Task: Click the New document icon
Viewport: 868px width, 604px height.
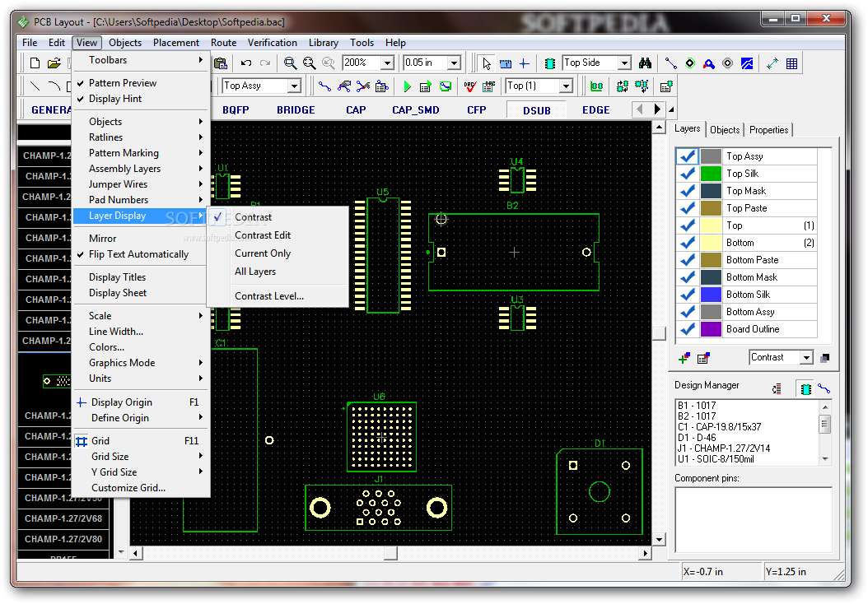Action: 35,63
